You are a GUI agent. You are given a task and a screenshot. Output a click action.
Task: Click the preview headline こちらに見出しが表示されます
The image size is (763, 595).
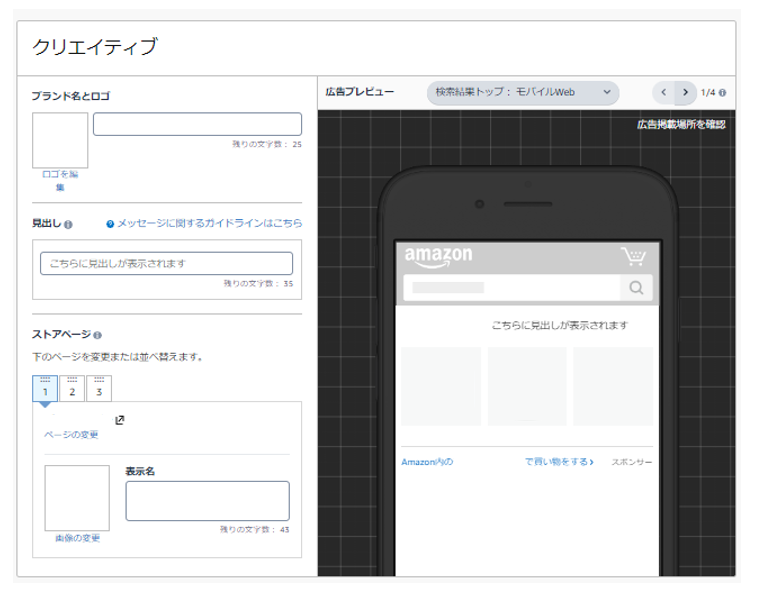click(x=560, y=325)
